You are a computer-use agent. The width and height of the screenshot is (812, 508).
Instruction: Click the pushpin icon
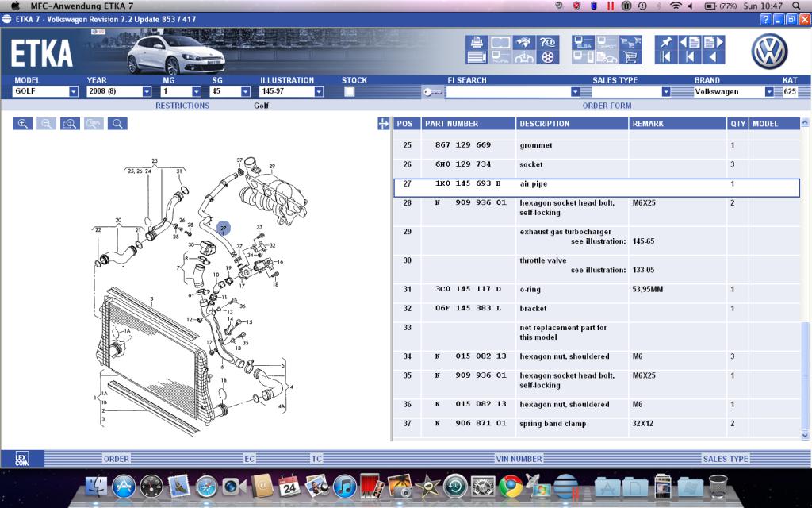pyautogui.click(x=666, y=43)
